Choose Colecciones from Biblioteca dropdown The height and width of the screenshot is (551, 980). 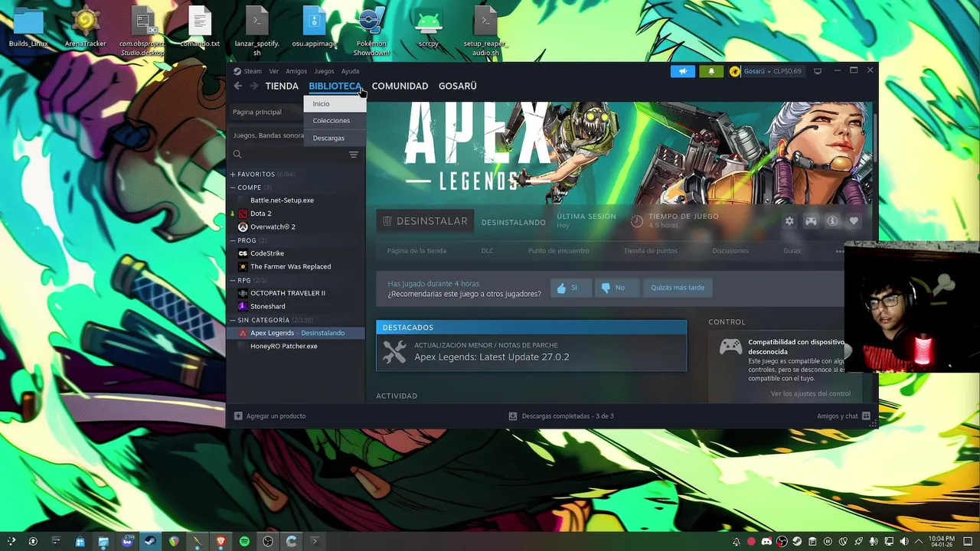335,120
